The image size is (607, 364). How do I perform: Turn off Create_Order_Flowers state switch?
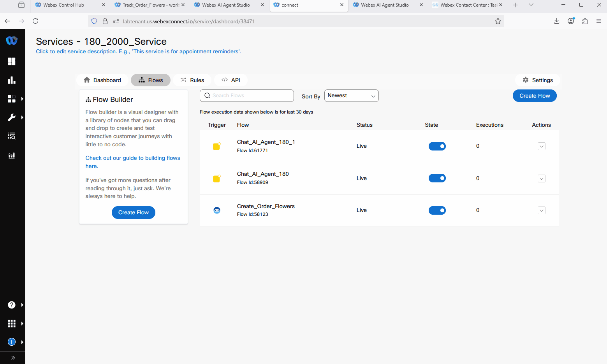437,210
